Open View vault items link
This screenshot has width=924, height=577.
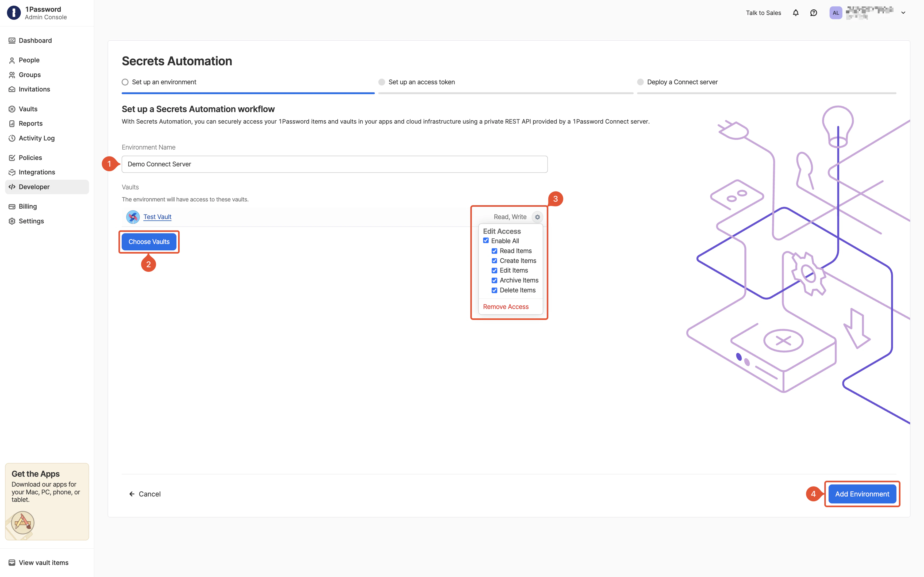pyautogui.click(x=44, y=563)
